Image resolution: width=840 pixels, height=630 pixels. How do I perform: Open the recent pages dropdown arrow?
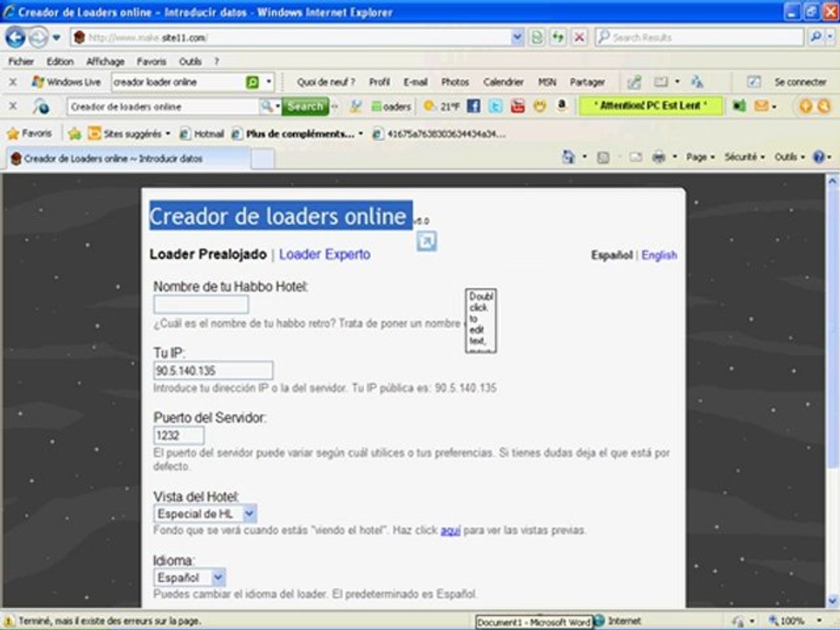point(56,38)
